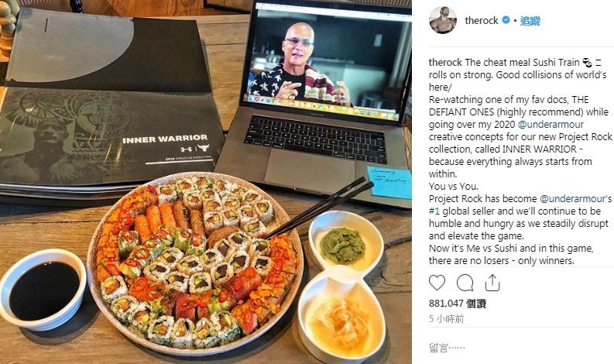Open the #1 hashtag in the caption

point(434,211)
